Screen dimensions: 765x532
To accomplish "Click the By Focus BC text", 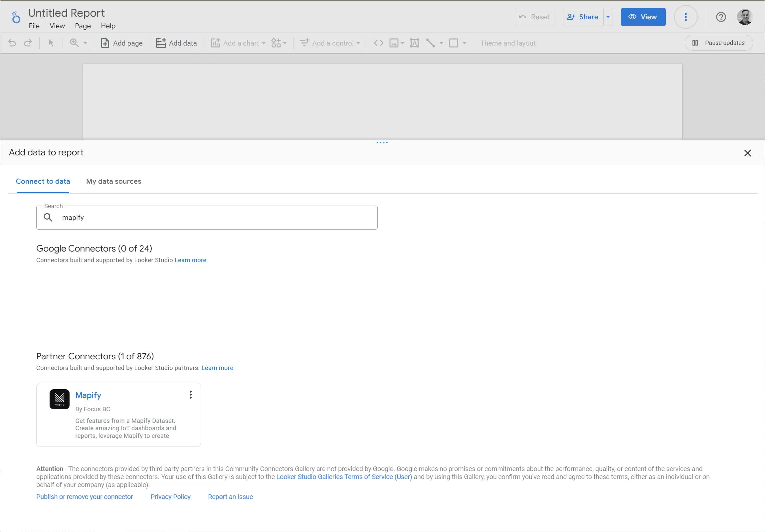I will [93, 409].
